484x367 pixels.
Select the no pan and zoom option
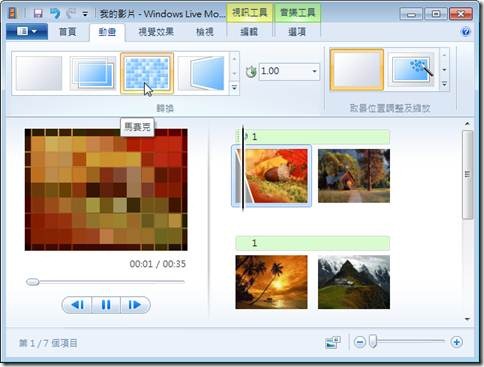[x=357, y=70]
